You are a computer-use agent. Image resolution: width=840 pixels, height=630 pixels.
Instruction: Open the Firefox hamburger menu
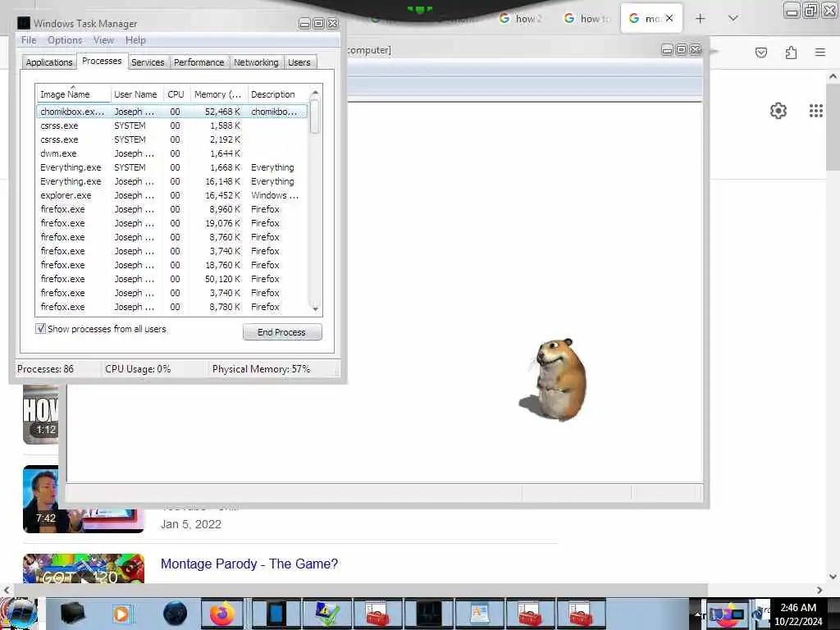(x=820, y=52)
